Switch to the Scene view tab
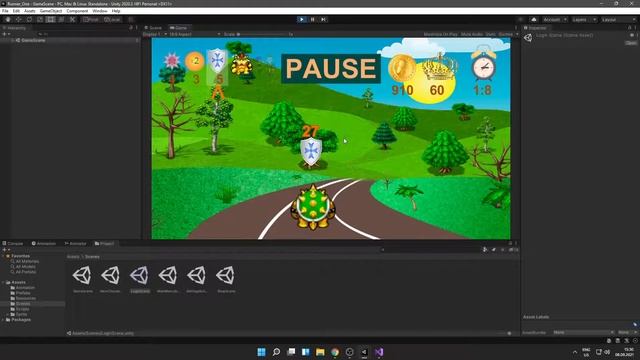 [x=154, y=28]
